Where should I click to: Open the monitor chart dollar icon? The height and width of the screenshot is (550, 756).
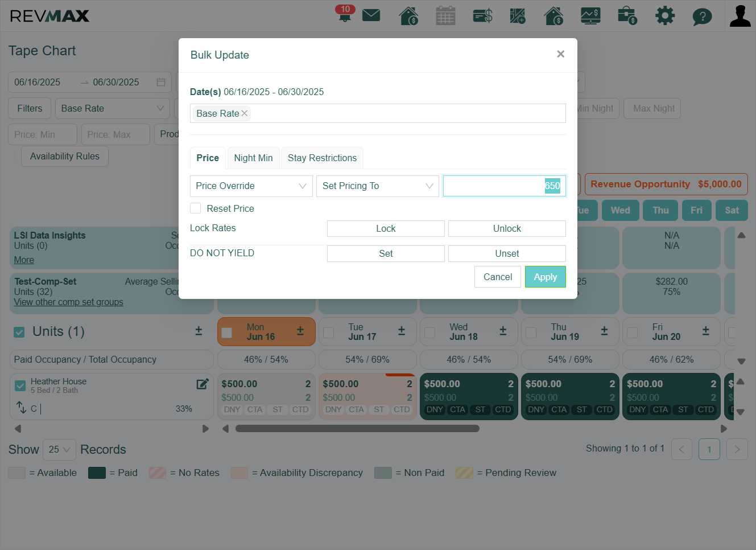point(590,15)
